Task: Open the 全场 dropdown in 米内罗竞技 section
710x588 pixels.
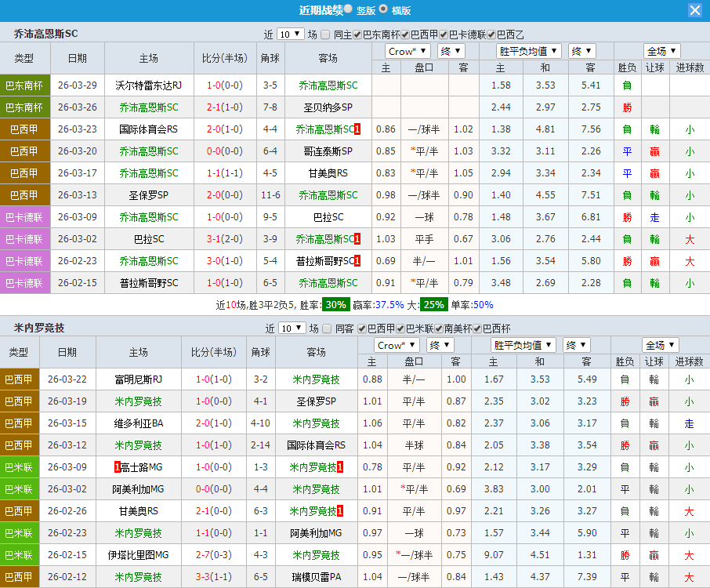Action: [x=659, y=344]
